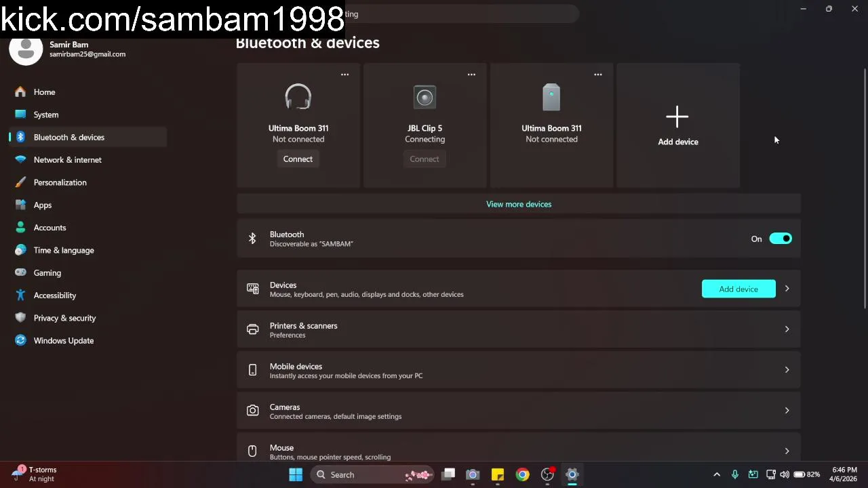Viewport: 868px width, 488px height.
Task: Click View more devices link
Action: (x=519, y=204)
